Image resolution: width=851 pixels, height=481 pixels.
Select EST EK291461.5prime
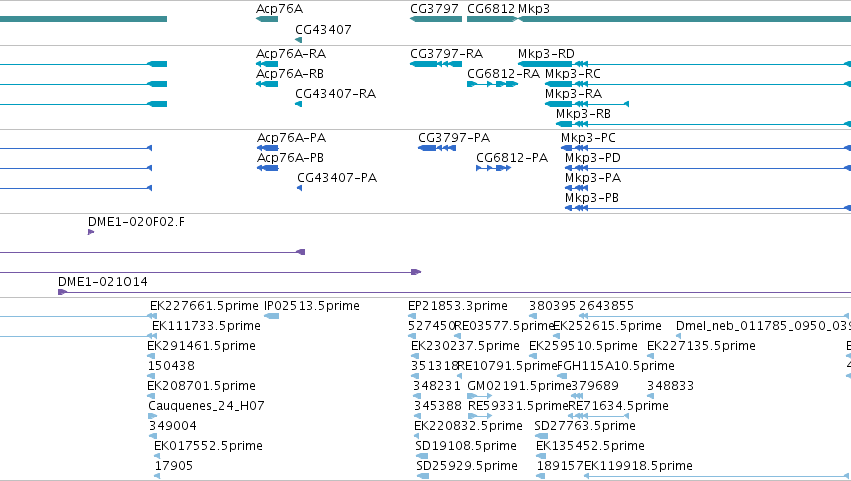pos(201,346)
